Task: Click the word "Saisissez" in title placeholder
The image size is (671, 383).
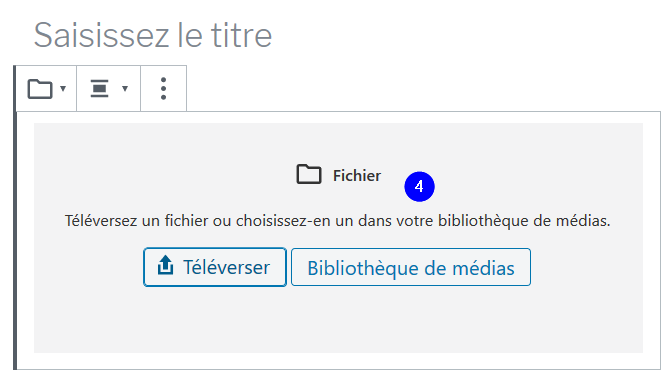Action: 101,35
